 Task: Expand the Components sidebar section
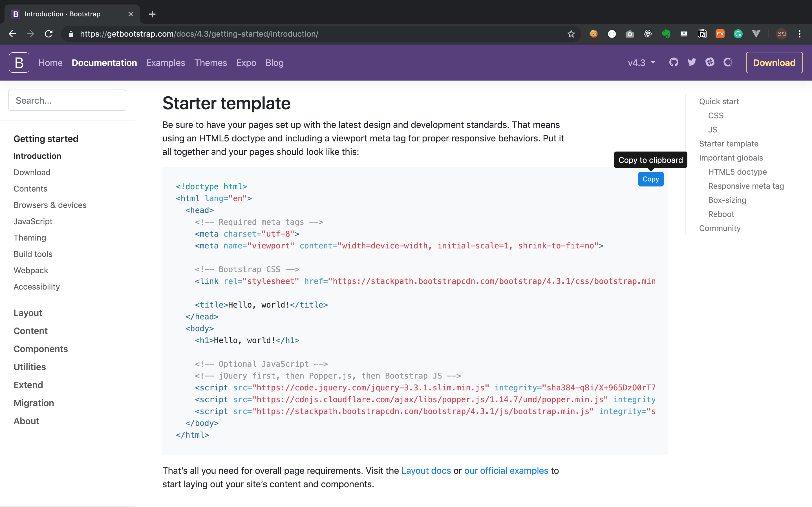click(x=41, y=349)
